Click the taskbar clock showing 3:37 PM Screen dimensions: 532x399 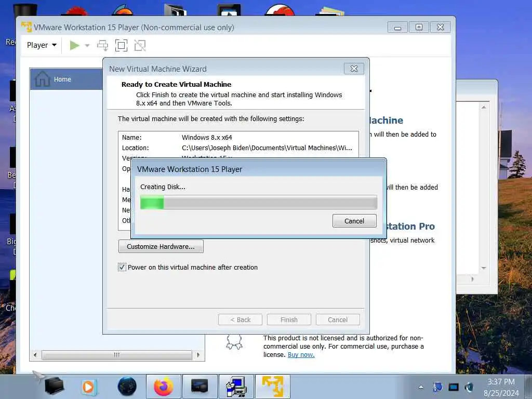[x=501, y=387]
